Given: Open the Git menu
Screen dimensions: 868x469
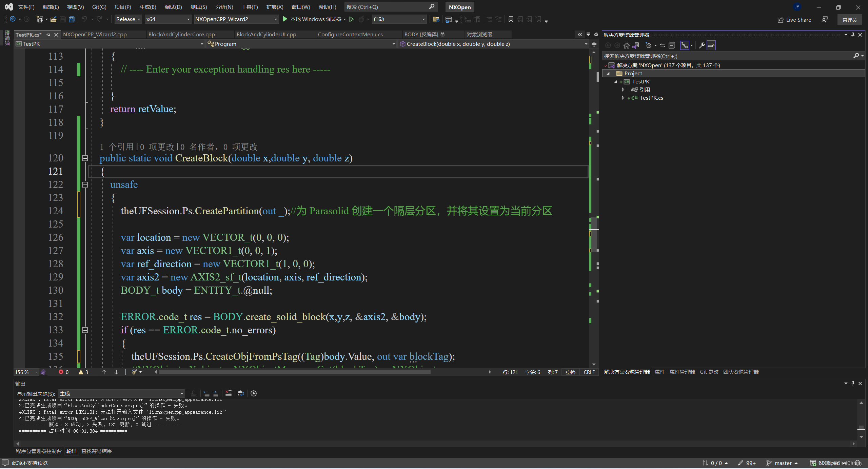Looking at the screenshot, I should click(x=98, y=7).
